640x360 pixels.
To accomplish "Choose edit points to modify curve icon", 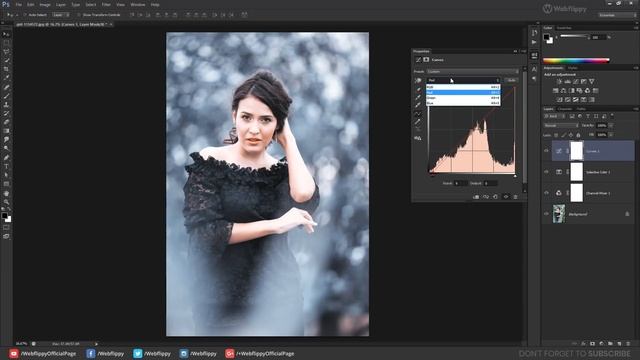I will pyautogui.click(x=418, y=114).
